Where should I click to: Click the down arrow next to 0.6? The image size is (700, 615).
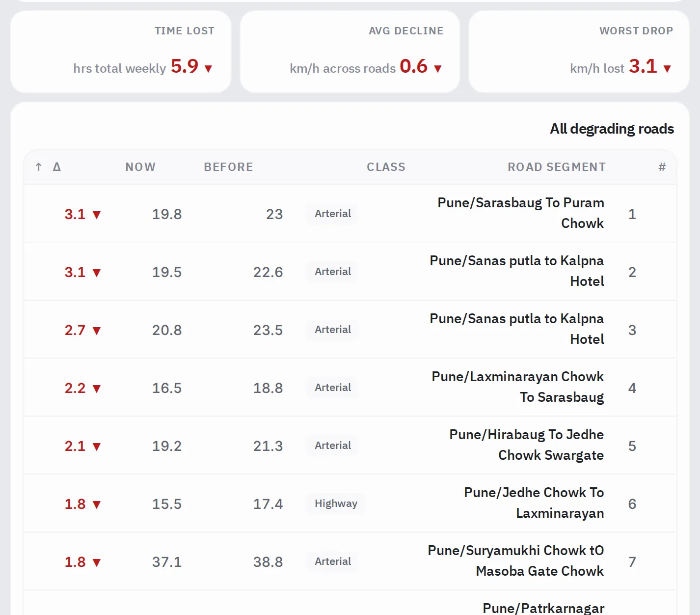coord(438,69)
